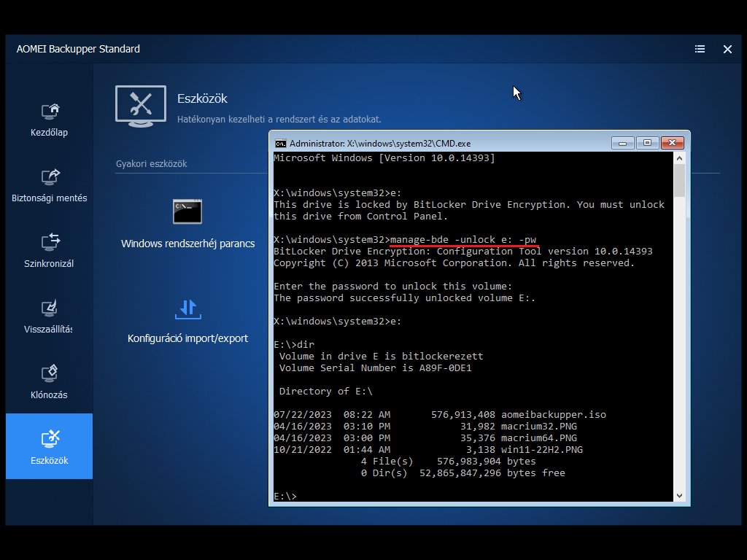Click the win11-22H2.PNG file line
The image size is (747, 560).
[x=427, y=449]
